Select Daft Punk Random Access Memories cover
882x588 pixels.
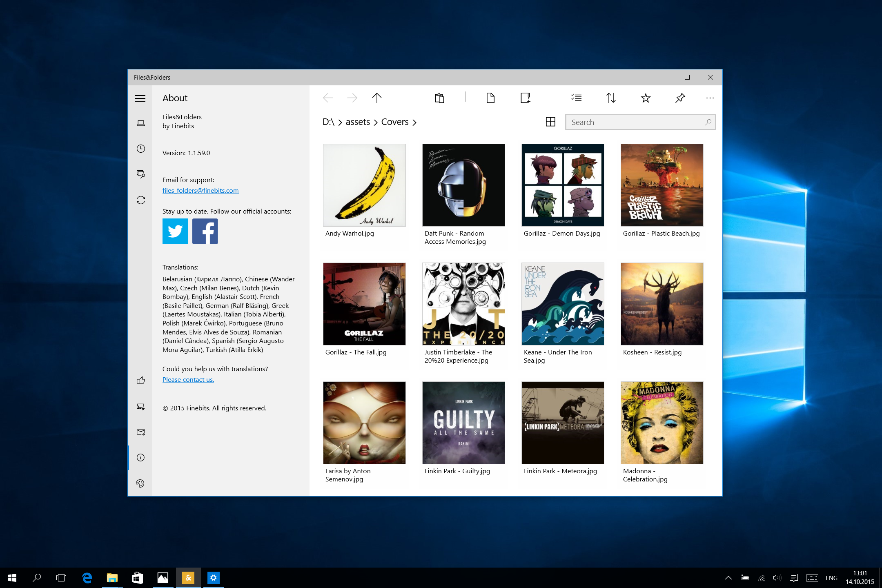[463, 185]
